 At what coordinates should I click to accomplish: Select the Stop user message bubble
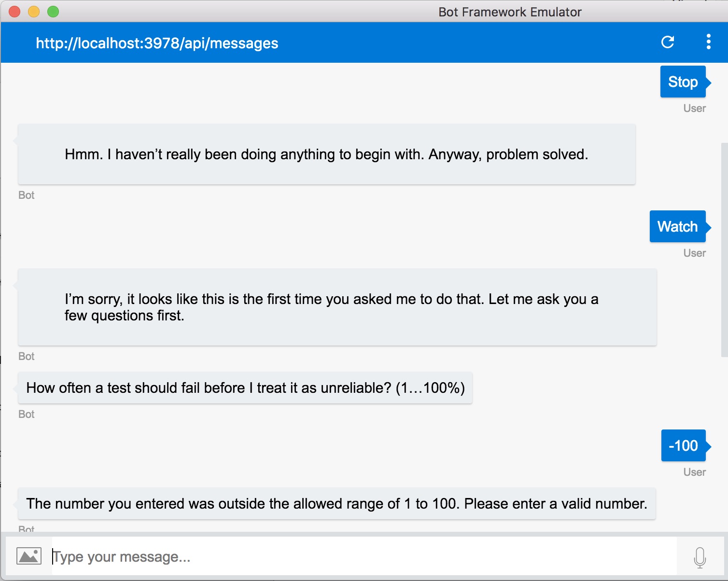point(683,82)
